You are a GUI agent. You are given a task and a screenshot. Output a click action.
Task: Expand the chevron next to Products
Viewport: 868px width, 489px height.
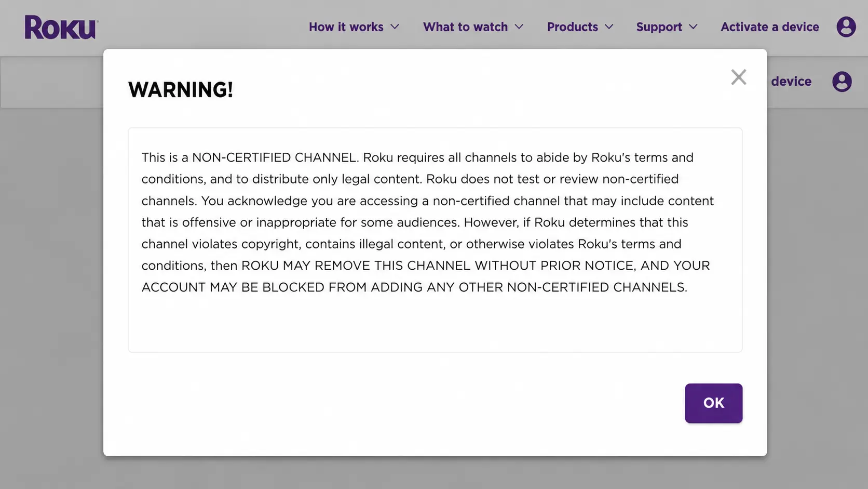pyautogui.click(x=609, y=27)
